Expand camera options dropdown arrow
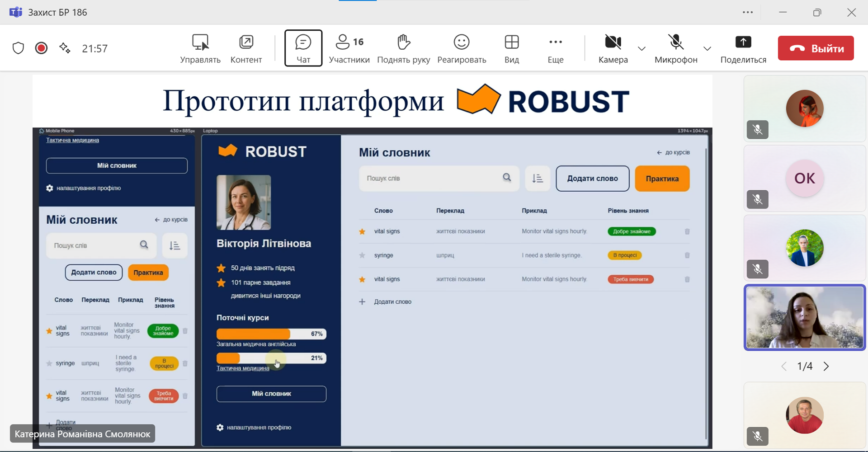The image size is (868, 452). (x=642, y=48)
